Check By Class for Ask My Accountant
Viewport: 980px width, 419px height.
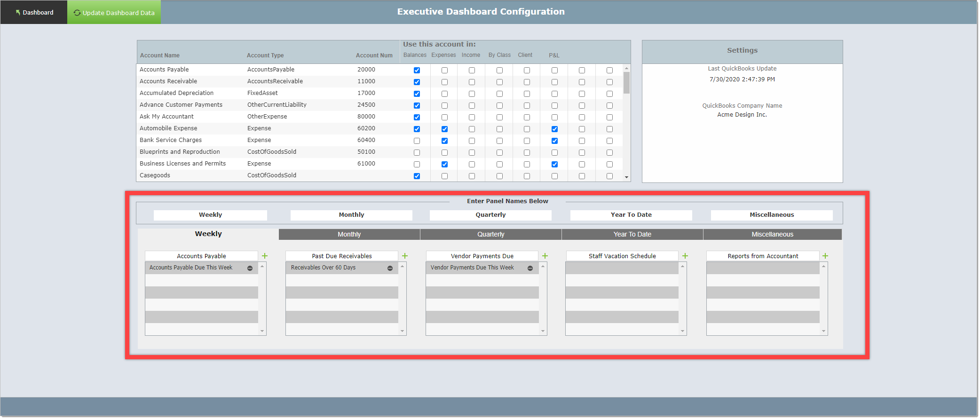(499, 117)
